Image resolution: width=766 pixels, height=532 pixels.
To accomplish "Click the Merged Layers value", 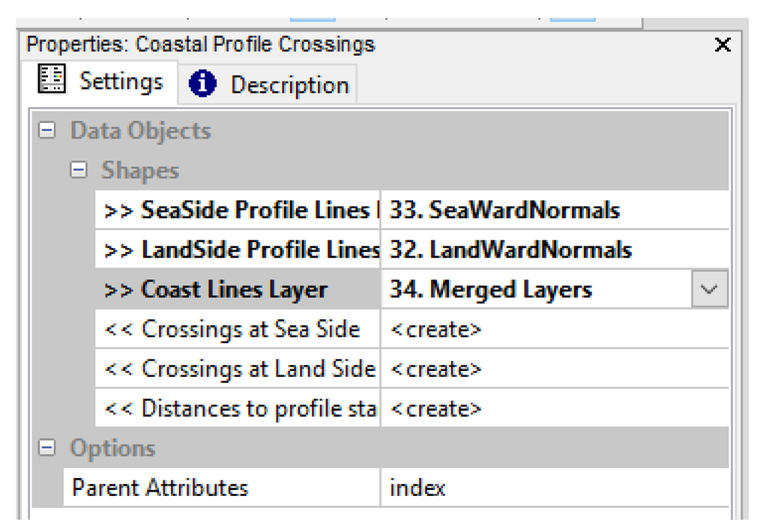I will click(490, 290).
